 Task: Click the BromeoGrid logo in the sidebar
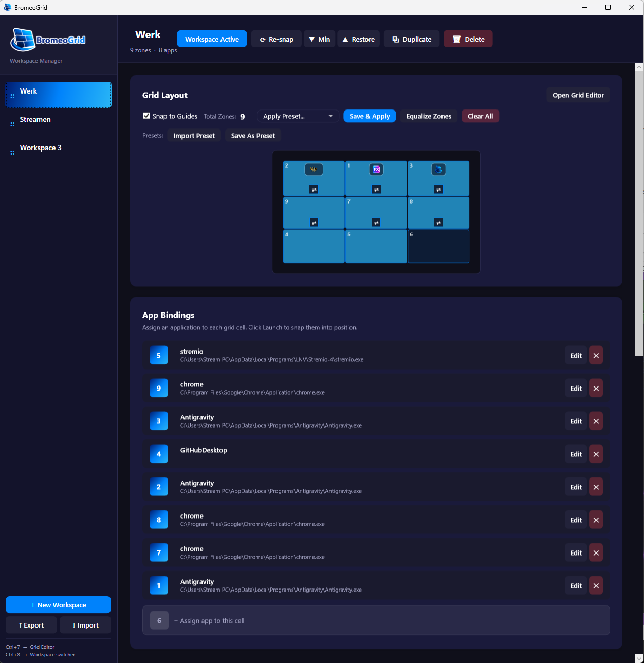pyautogui.click(x=47, y=40)
